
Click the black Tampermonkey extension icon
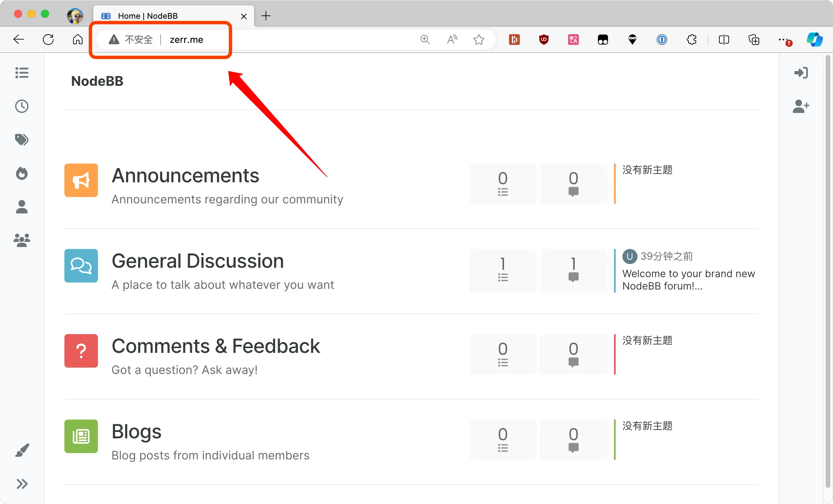pos(603,40)
